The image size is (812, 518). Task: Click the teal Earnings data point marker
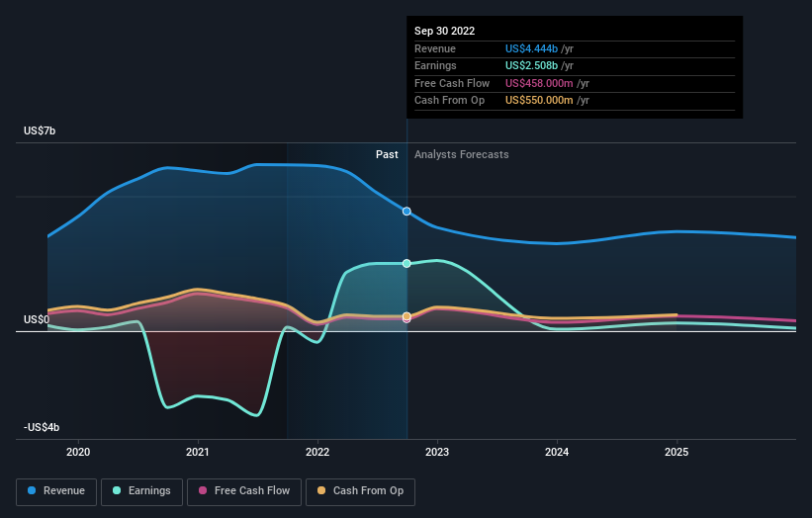point(406,263)
